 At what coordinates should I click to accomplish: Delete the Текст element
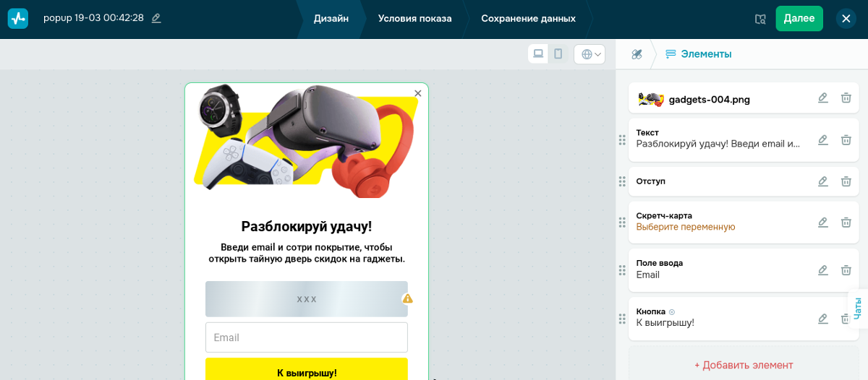pos(846,140)
